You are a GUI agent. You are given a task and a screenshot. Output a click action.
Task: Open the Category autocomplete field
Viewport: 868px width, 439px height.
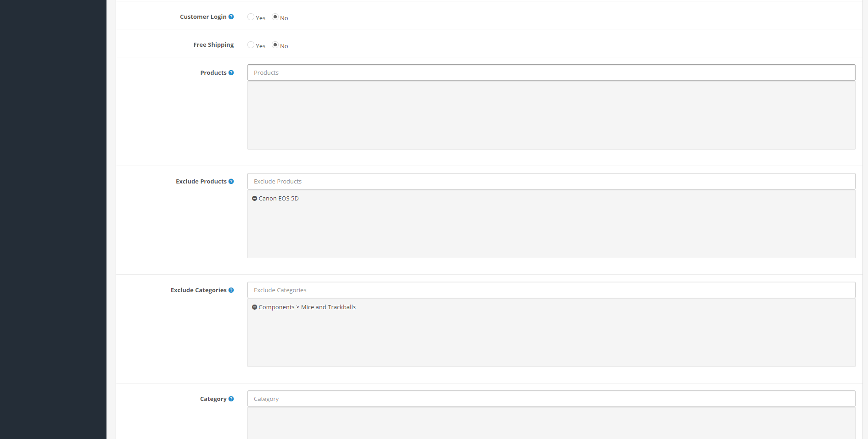551,399
